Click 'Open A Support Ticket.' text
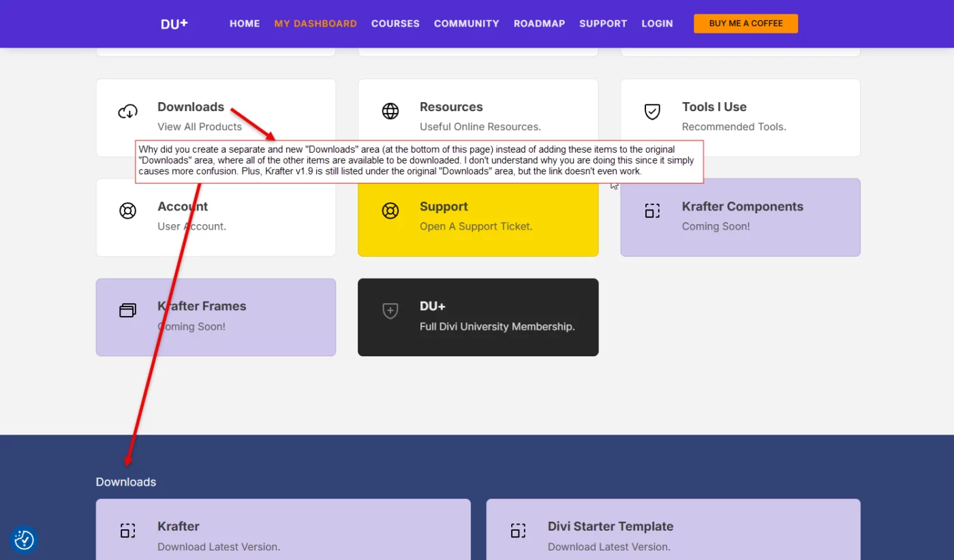 click(x=476, y=226)
